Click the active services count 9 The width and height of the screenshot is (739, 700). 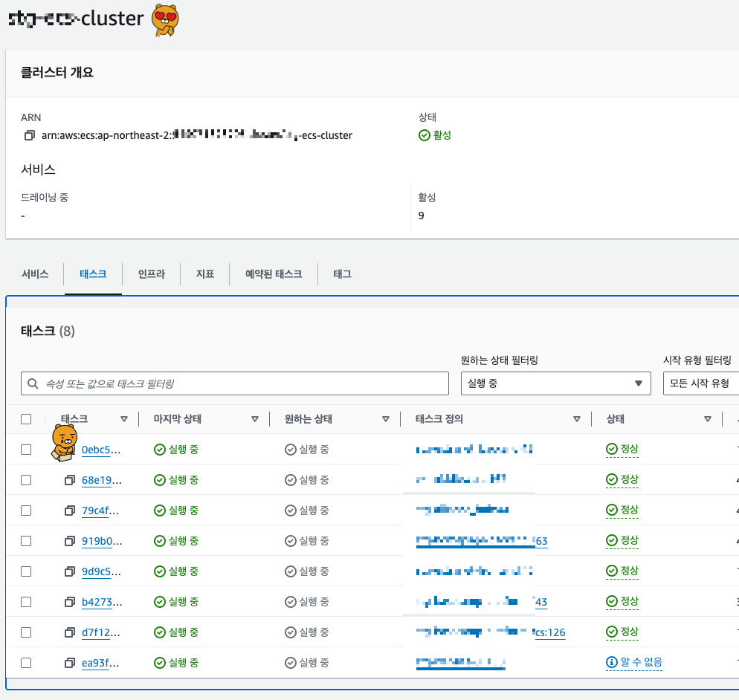[x=421, y=215]
